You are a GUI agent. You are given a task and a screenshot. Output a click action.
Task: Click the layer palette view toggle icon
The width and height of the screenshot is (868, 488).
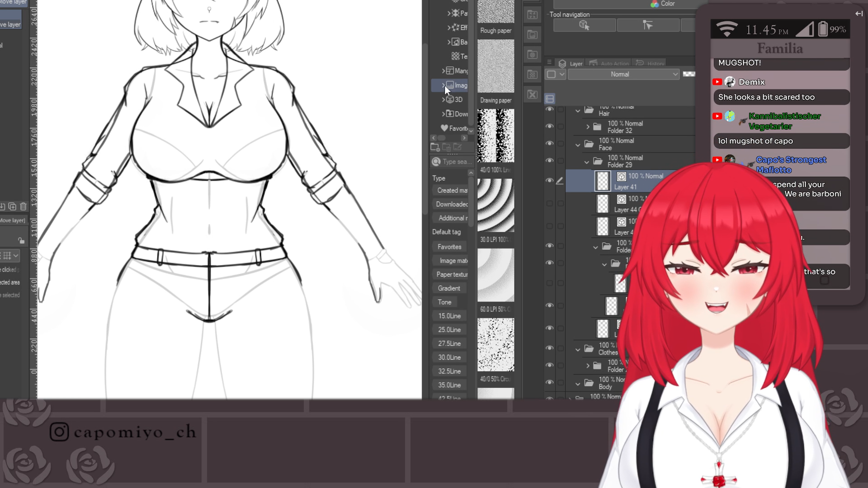550,99
